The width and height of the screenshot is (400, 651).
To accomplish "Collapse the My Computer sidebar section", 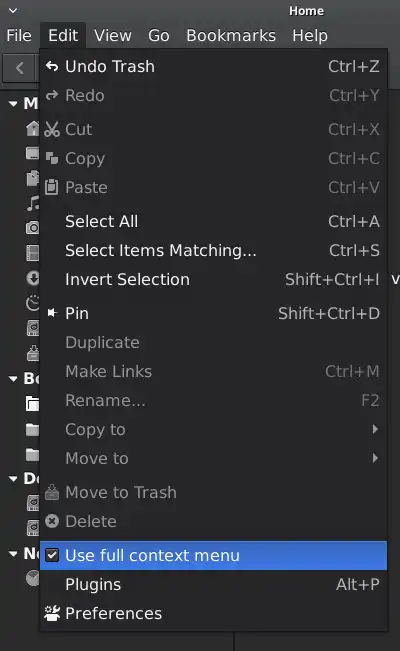I will pyautogui.click(x=13, y=104).
